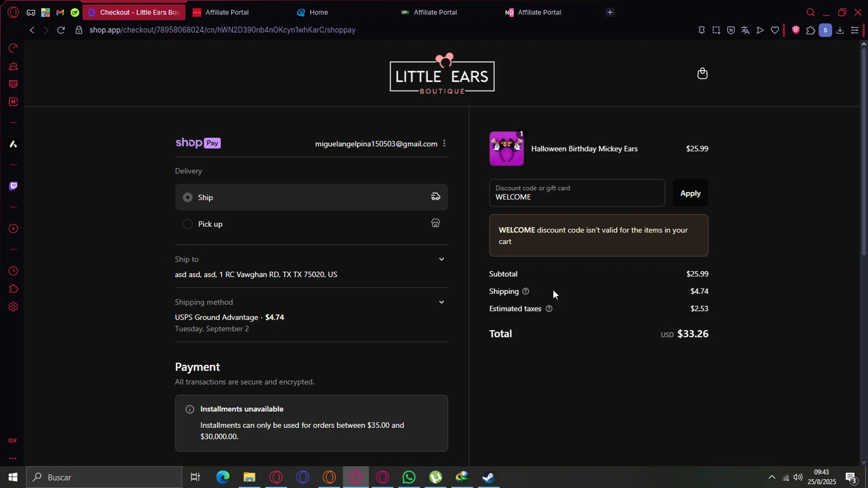This screenshot has width=868, height=488.
Task: Reload the checkout page
Action: coord(61,30)
